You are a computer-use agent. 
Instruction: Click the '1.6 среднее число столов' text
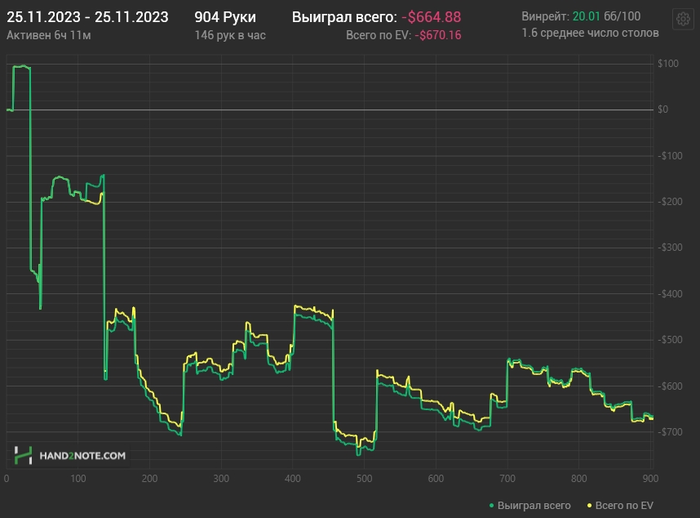click(590, 33)
